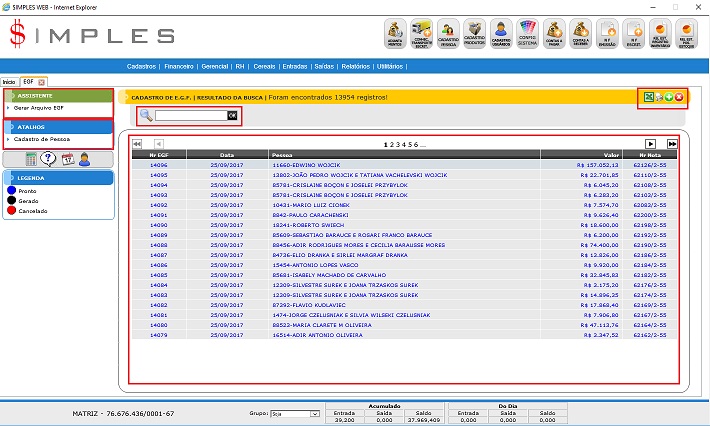Click the green add record icon
Image resolution: width=710 pixels, height=426 pixels.
pyautogui.click(x=669, y=97)
